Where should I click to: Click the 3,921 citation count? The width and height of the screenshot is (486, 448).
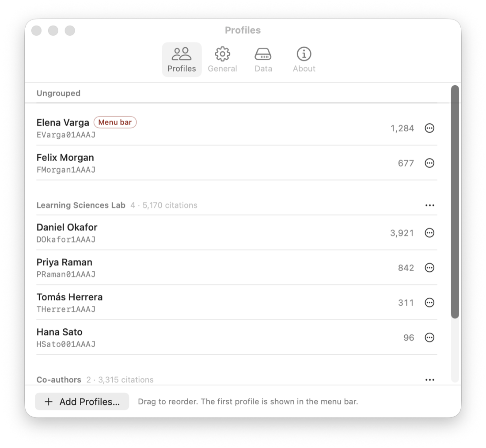click(402, 233)
